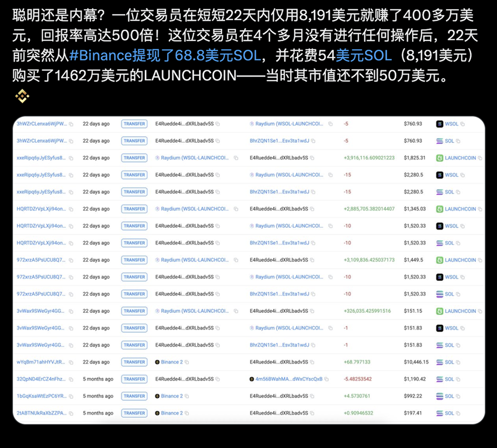The width and height of the screenshot is (497, 448).
Task: Click the amount -5.48253542
Action: (x=358, y=379)
